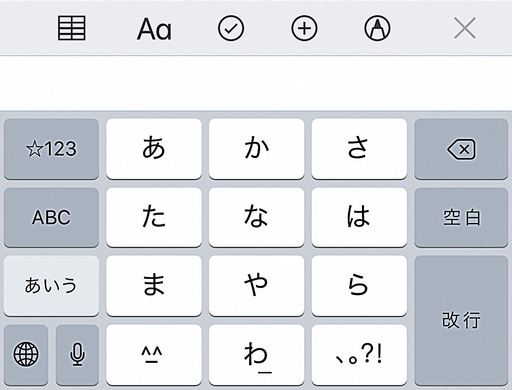Switch to the ABC alphabet keyboard
512x390 pixels.
(51, 217)
